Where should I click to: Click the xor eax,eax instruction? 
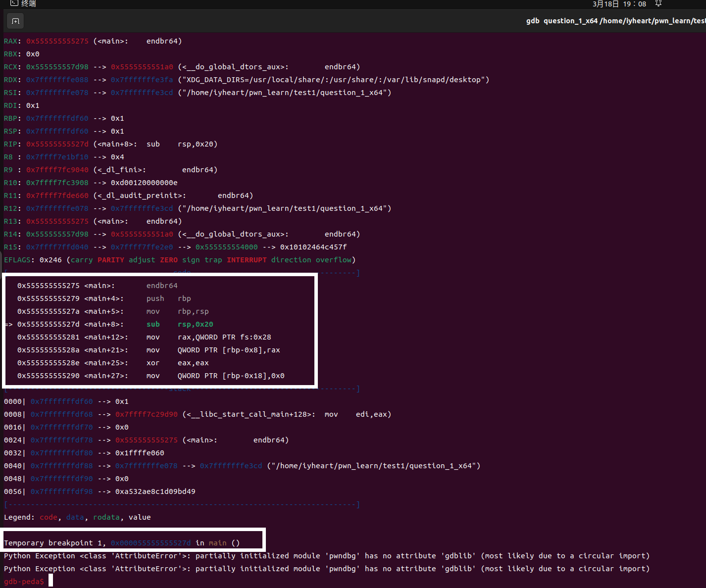click(178, 363)
